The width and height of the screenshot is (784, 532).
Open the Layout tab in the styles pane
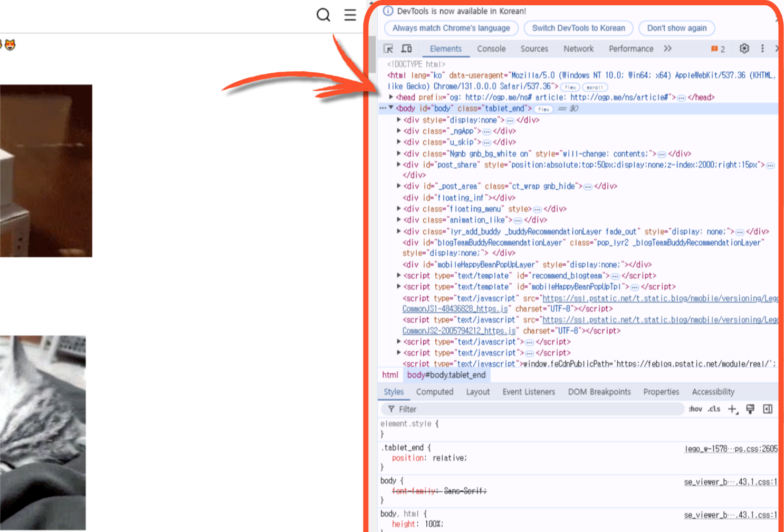pos(478,392)
